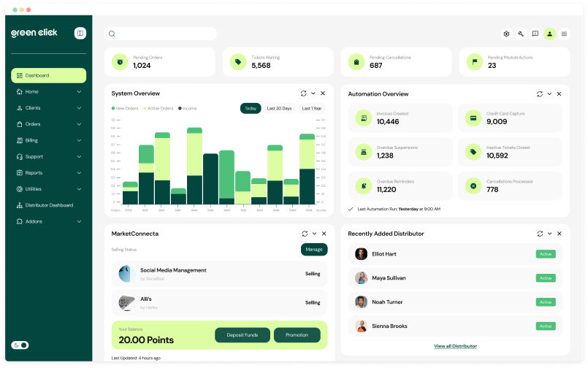Switch chart to Last 30 Days
This screenshot has width=588, height=368.
point(279,108)
